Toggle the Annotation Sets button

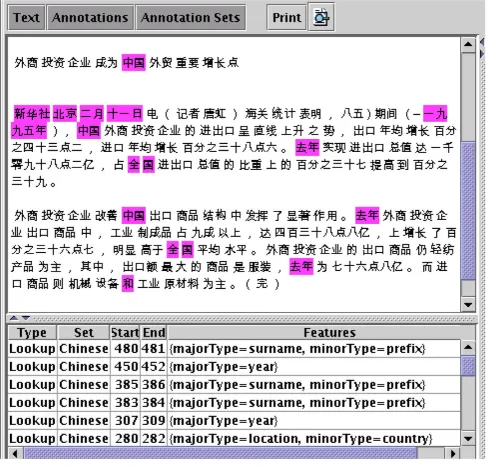(191, 18)
